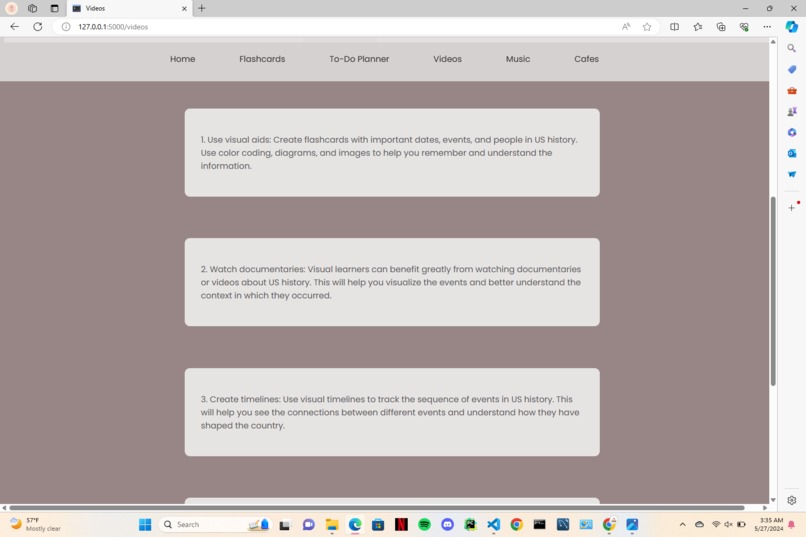The height and width of the screenshot is (537, 806).
Task: Open the sidebar Shopping tag icon
Action: pyautogui.click(x=792, y=69)
